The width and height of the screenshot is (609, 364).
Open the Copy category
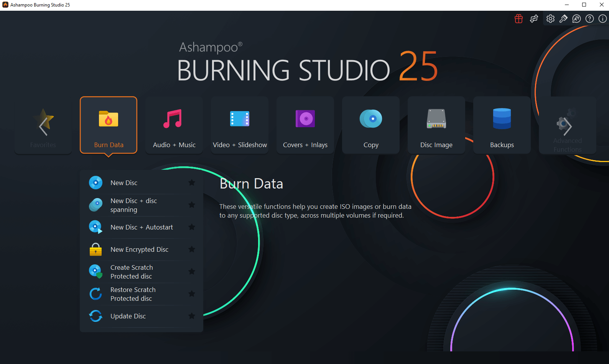tap(371, 125)
